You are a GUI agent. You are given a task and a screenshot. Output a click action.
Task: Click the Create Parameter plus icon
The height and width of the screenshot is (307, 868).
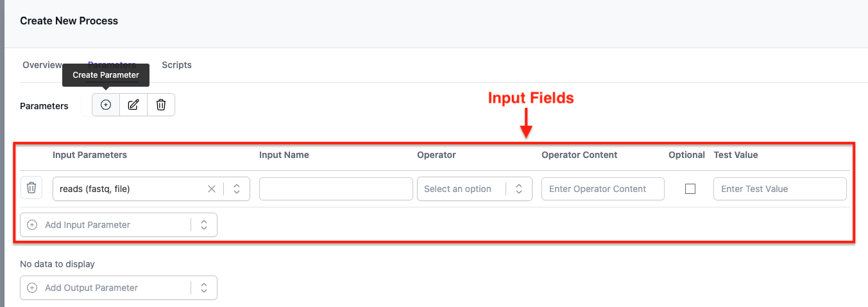(106, 105)
